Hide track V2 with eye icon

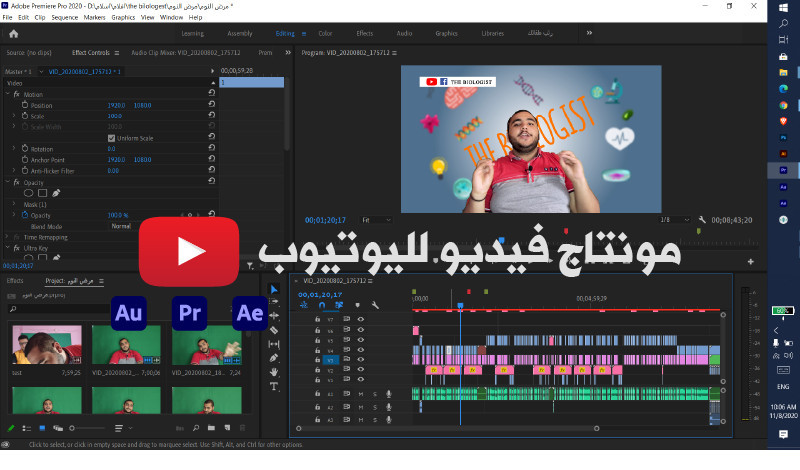coord(361,369)
